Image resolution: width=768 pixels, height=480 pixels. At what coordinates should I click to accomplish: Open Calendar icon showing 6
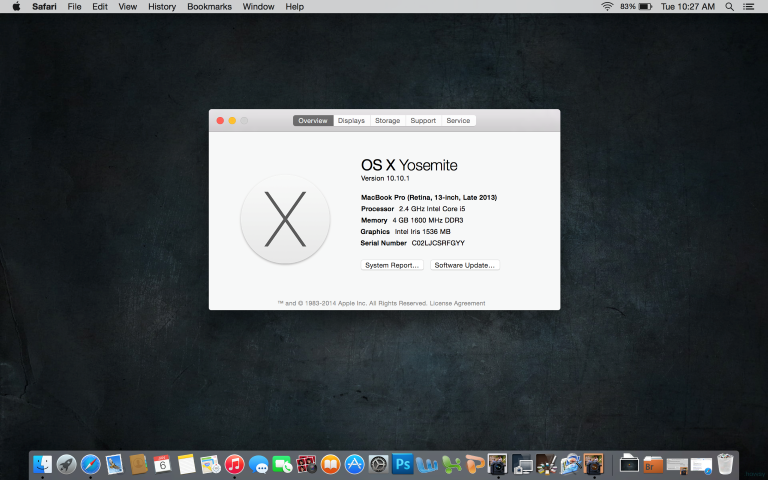[162, 463]
